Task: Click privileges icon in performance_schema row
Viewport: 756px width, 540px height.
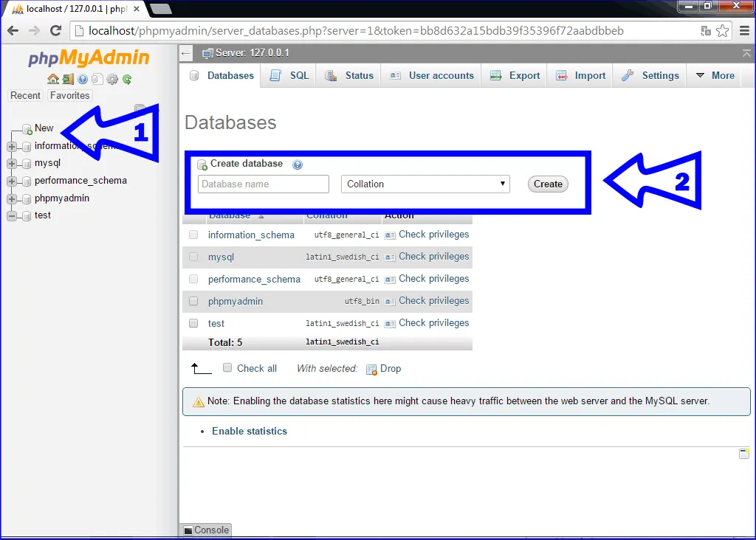Action: 390,280
